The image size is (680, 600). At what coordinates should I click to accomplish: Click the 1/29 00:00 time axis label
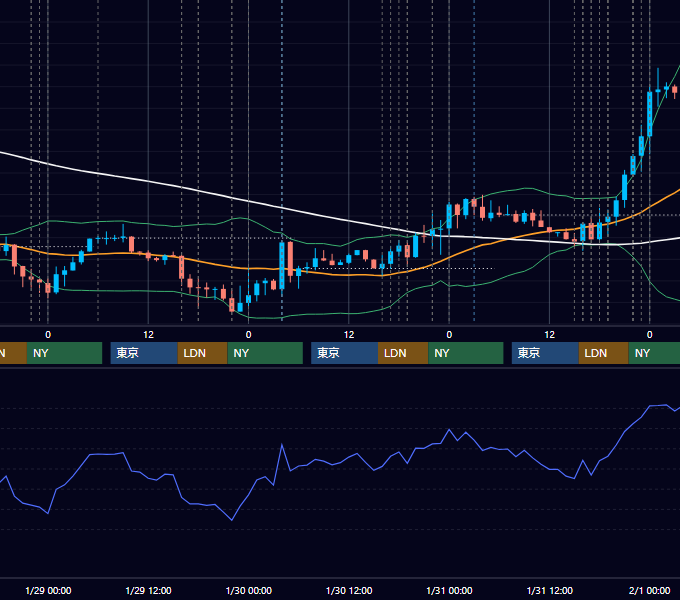[48, 590]
